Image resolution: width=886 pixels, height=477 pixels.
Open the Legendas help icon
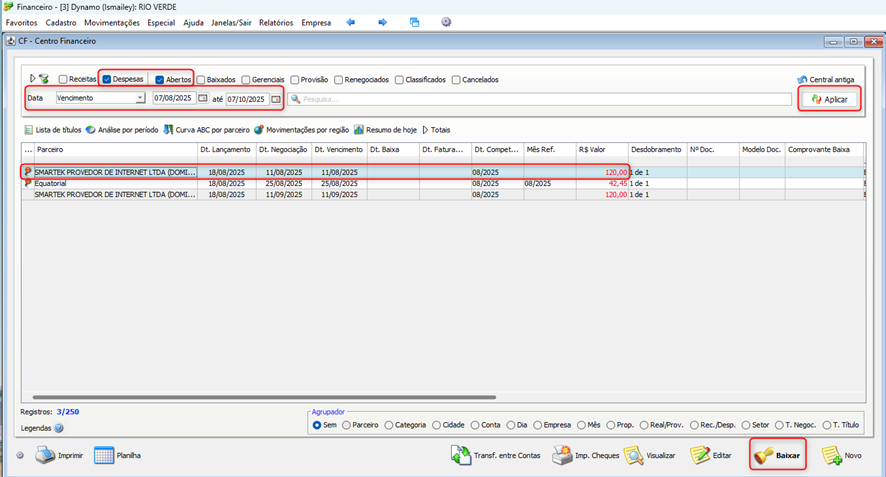coord(59,428)
